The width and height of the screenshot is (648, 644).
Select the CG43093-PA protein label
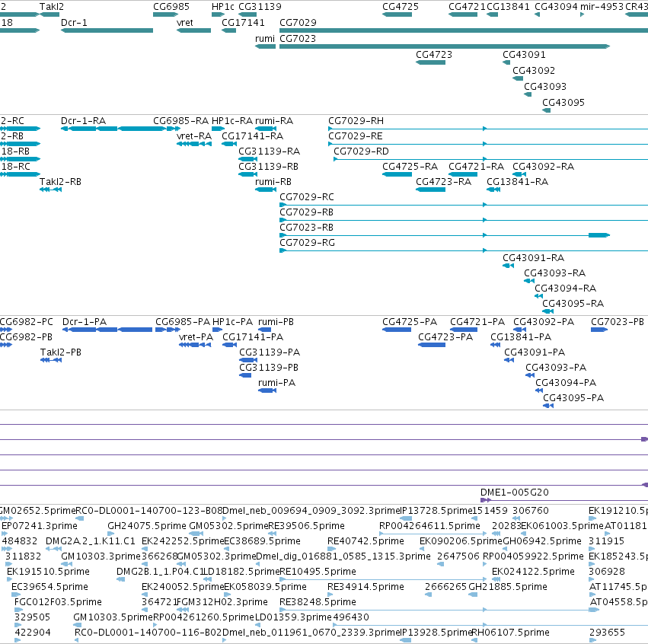556,368
